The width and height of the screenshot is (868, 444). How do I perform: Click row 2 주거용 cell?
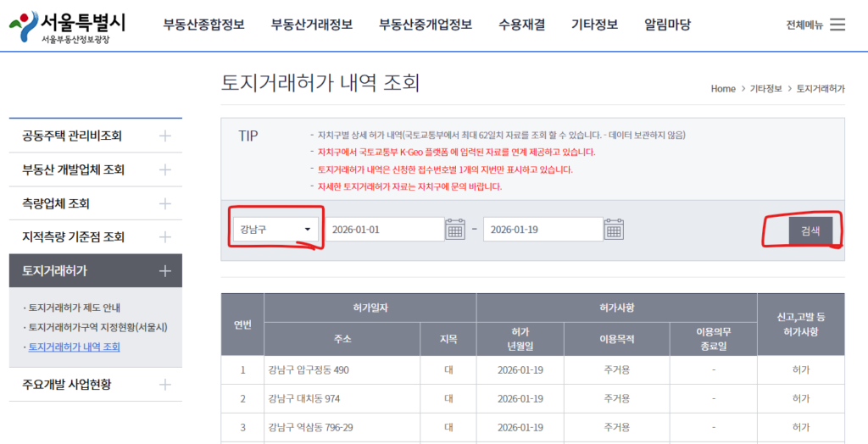point(617,398)
